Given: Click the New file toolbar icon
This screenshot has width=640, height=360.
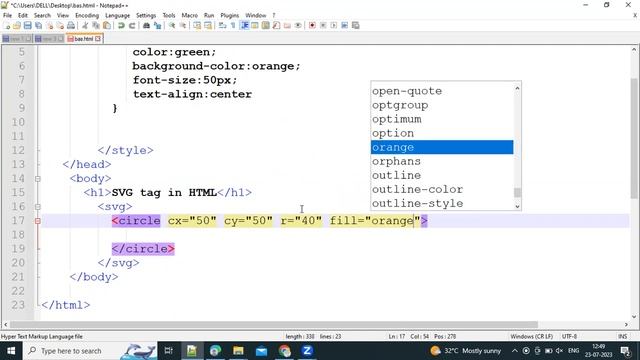Looking at the screenshot, I should coord(7,25).
